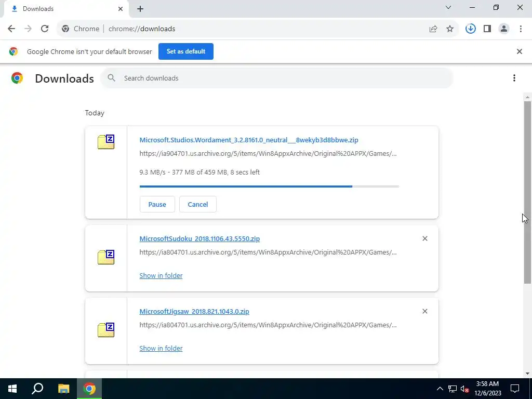Open the Windows Start menu
The width and height of the screenshot is (532, 399).
pos(12,389)
